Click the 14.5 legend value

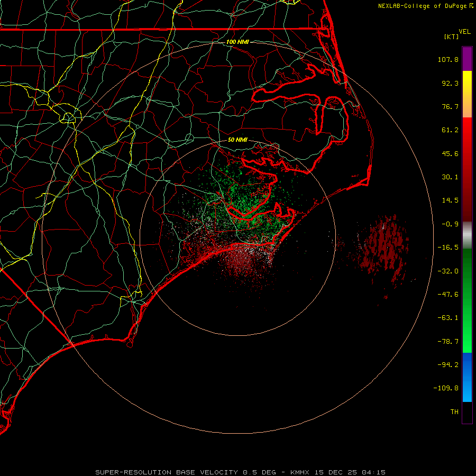point(450,200)
